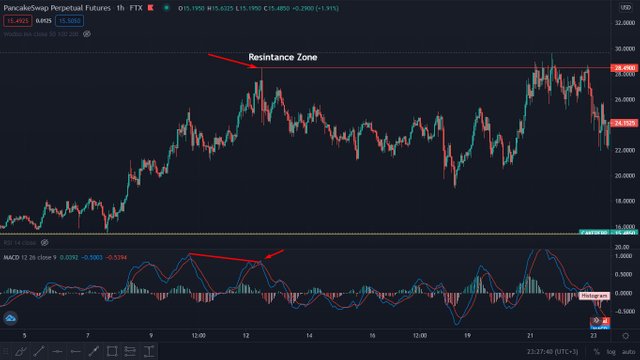This screenshot has width=640, height=360.
Task: Select the brush drawing tool in bottom toolbar
Action: click(20, 351)
